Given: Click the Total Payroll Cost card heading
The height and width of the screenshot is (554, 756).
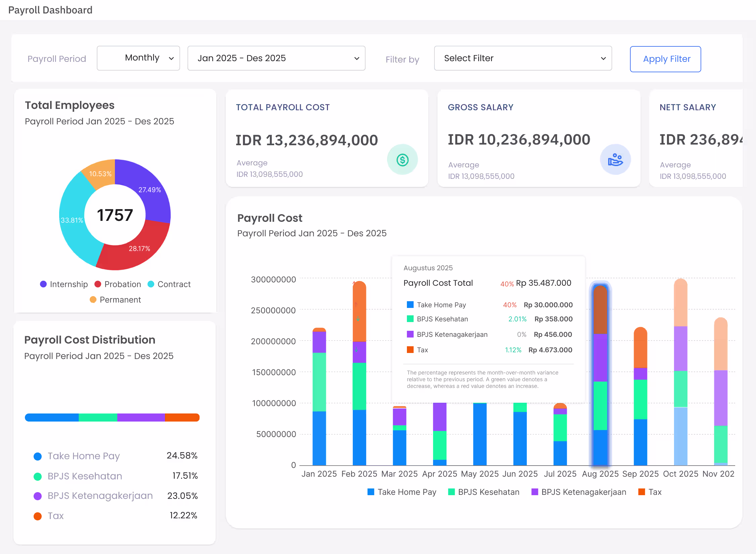Looking at the screenshot, I should coord(283,107).
